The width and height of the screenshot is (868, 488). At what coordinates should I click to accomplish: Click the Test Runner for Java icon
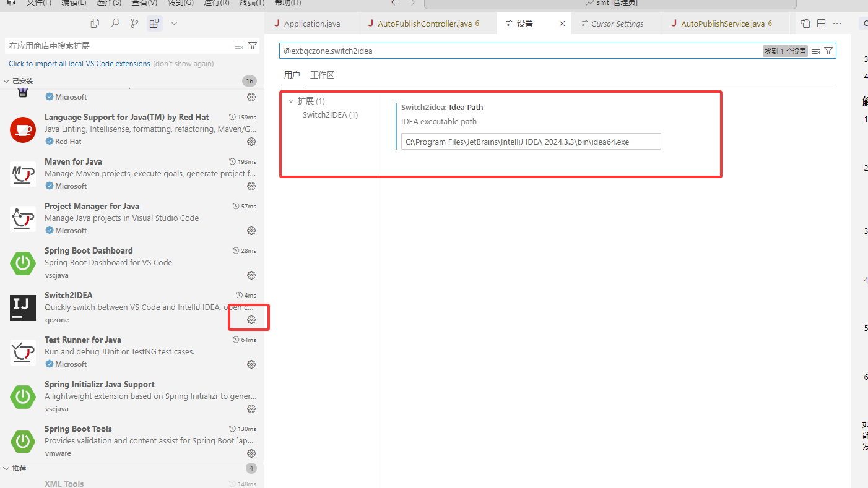point(23,352)
